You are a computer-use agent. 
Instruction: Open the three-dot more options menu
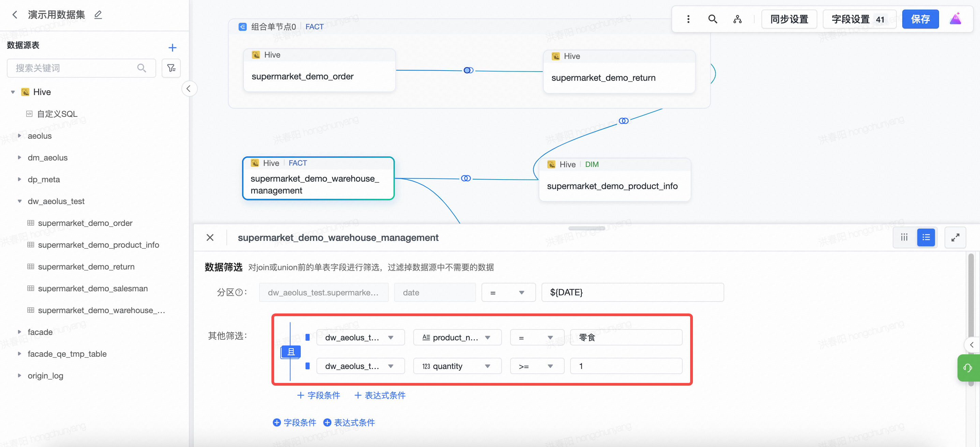(x=688, y=19)
